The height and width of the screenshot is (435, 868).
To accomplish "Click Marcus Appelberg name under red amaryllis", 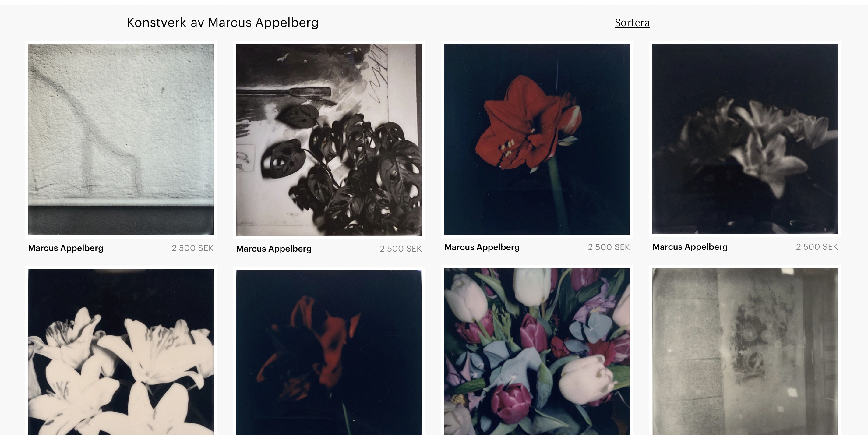I will click(x=482, y=247).
